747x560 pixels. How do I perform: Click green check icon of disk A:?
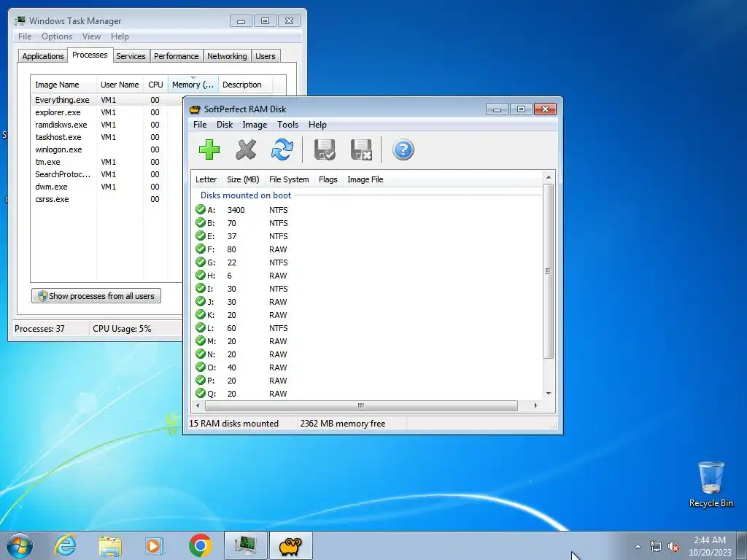[201, 209]
